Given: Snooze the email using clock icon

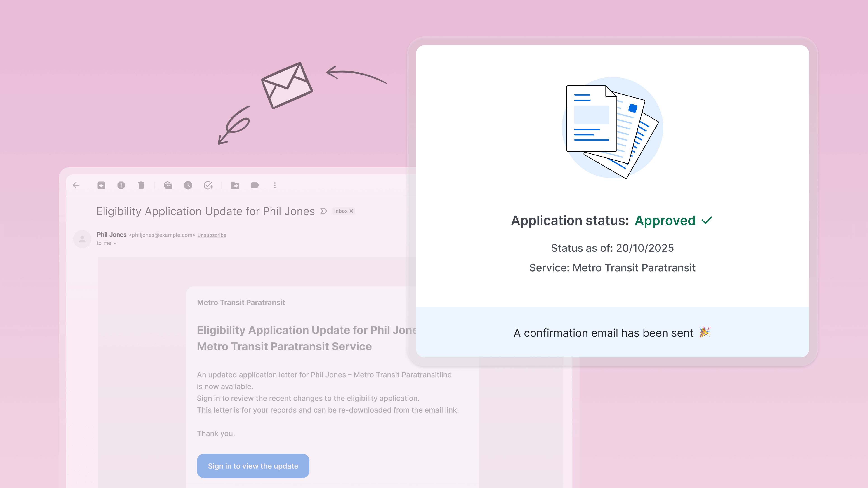Looking at the screenshot, I should [x=188, y=185].
